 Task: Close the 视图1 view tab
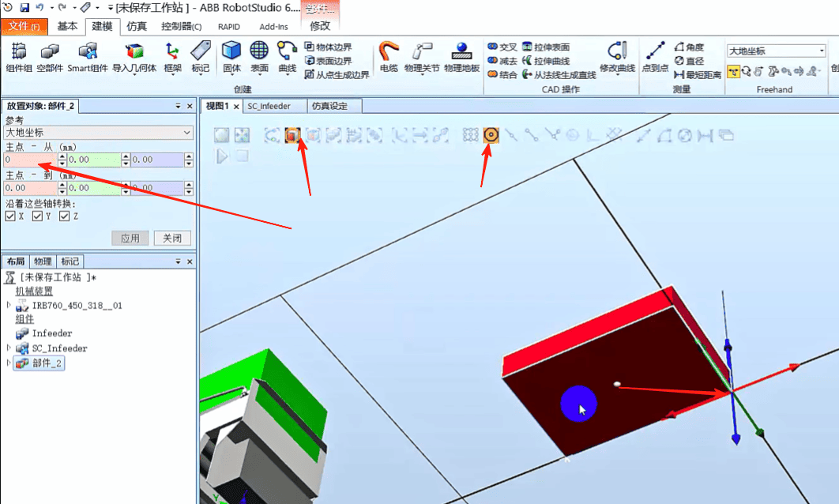click(236, 107)
